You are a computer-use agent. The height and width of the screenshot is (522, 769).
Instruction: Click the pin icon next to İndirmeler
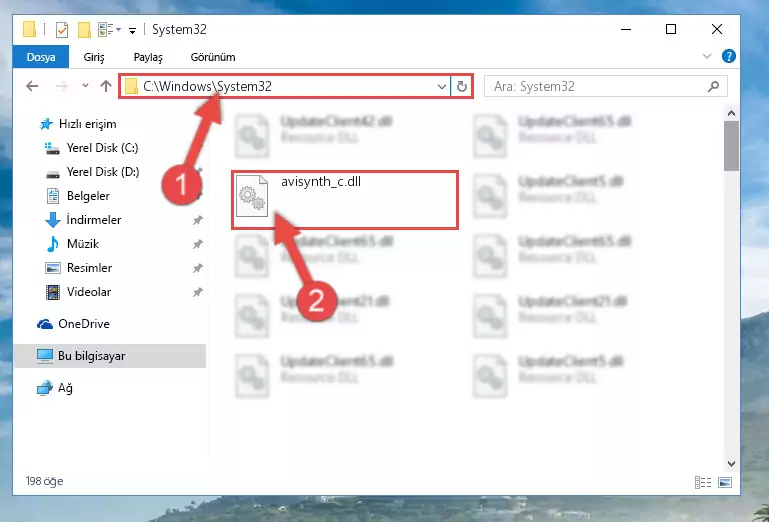(198, 220)
